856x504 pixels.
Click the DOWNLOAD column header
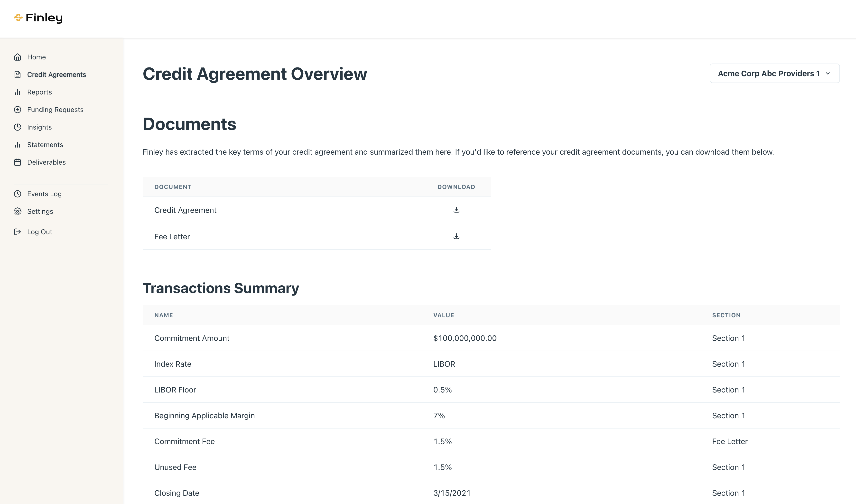coord(456,187)
